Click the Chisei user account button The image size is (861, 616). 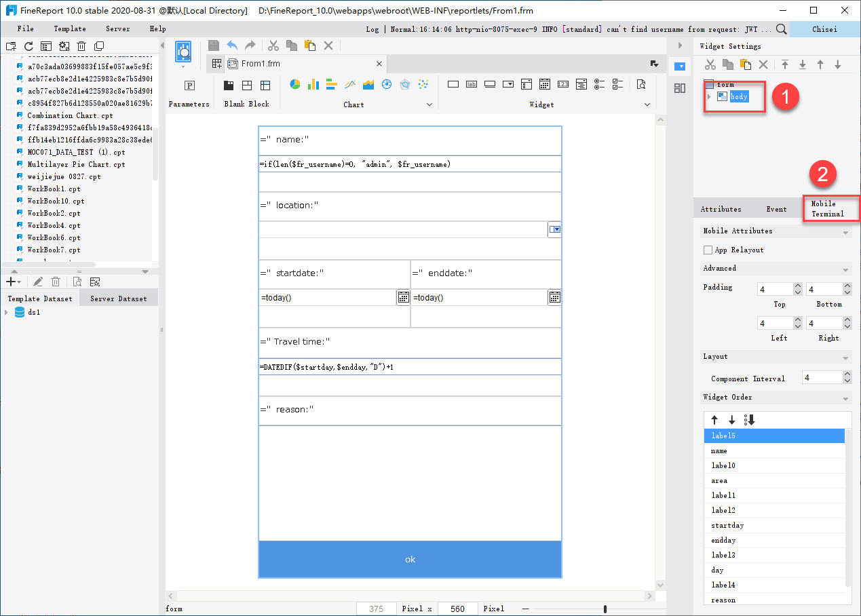click(824, 29)
